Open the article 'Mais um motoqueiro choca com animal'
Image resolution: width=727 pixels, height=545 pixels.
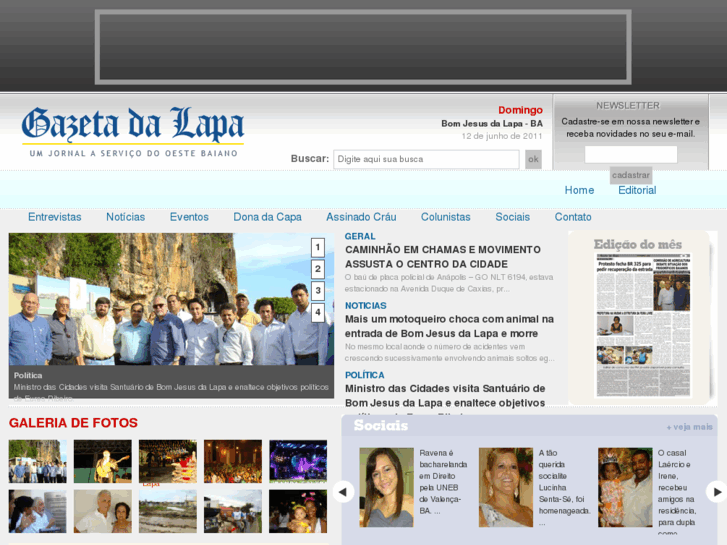449,326
